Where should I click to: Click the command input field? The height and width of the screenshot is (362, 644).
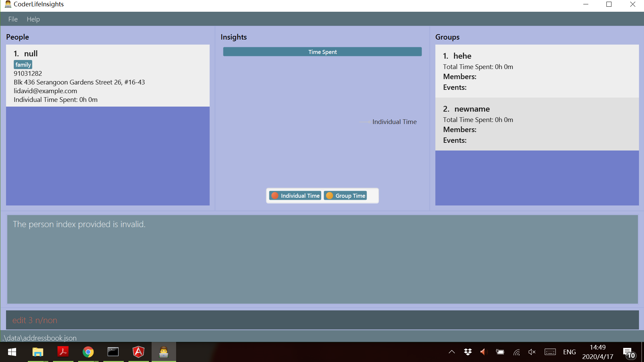pyautogui.click(x=322, y=320)
